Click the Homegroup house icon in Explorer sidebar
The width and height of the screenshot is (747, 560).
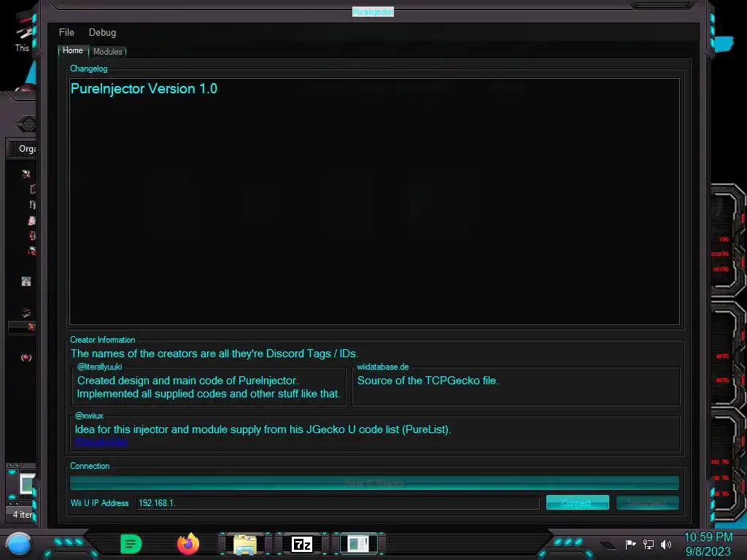tap(26, 282)
